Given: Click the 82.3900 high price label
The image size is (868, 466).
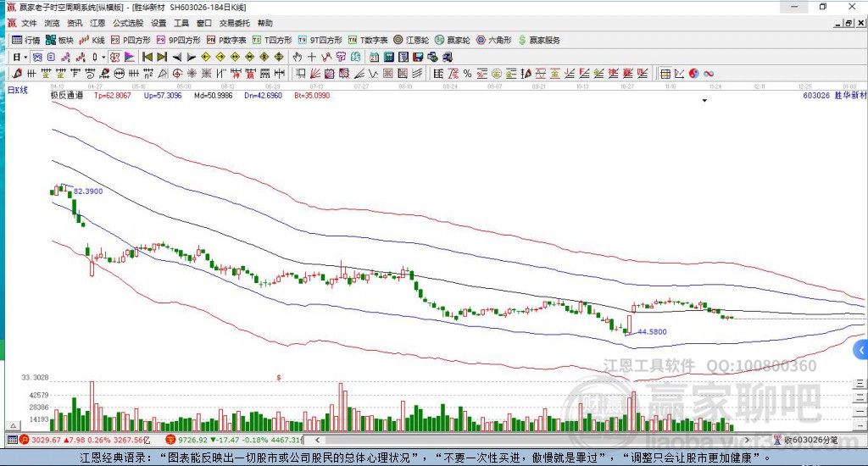Looking at the screenshot, I should [x=88, y=191].
